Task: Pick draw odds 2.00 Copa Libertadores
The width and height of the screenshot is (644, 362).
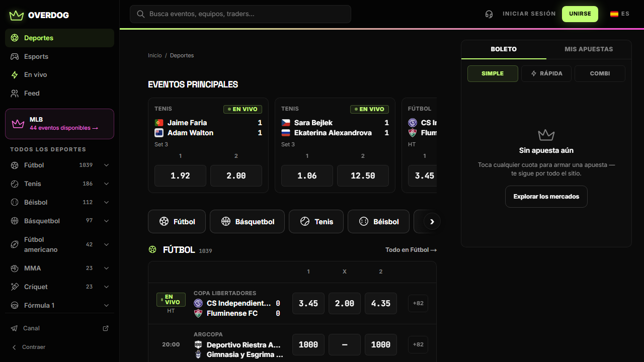Action: [x=345, y=304]
